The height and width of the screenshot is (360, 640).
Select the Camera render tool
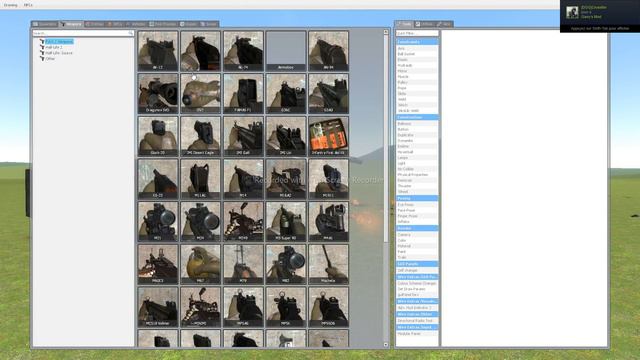click(417, 235)
